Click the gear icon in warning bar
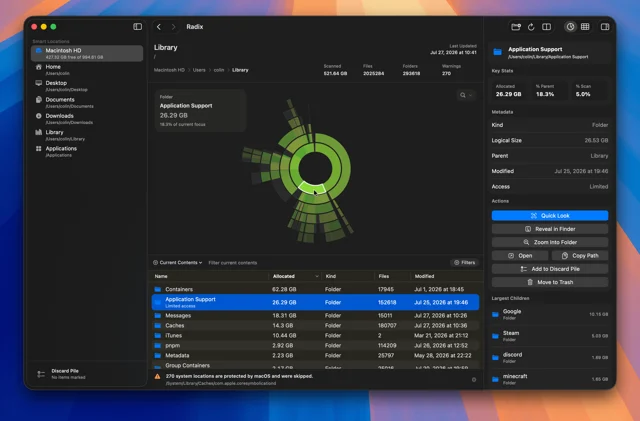Viewport: 640px width, 421px height. 473,380
